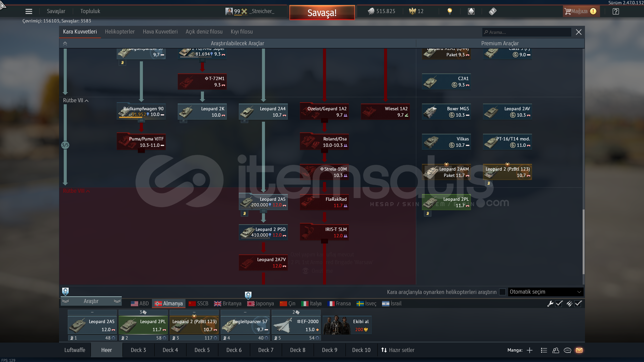Toggle the automatic repair checkbox

tap(559, 304)
